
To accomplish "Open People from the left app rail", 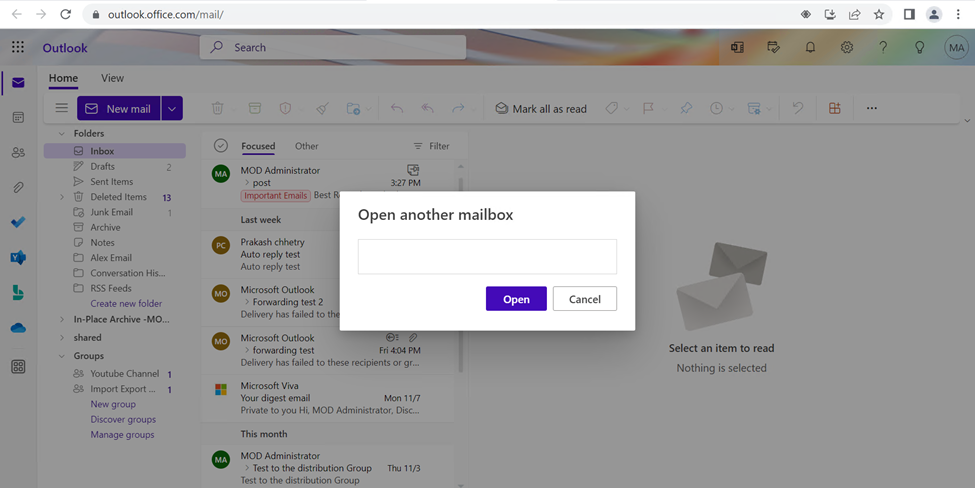I will point(18,152).
